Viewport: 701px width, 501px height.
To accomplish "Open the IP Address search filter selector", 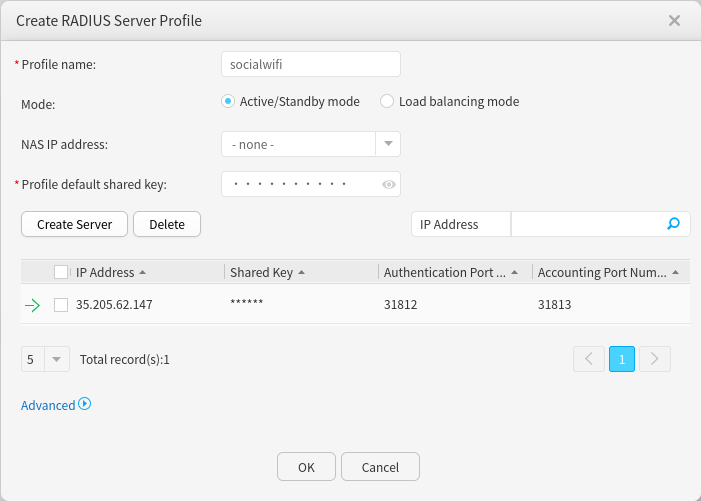I will [x=460, y=224].
